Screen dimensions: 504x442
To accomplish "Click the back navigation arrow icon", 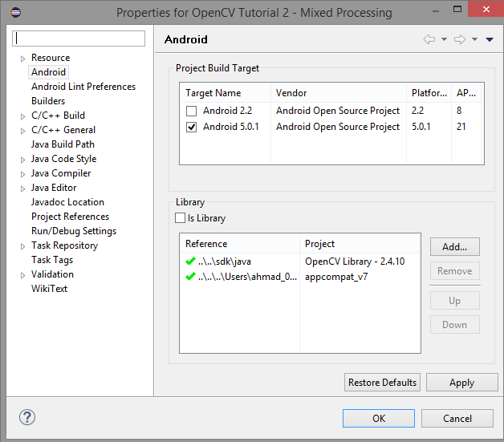I will (429, 39).
